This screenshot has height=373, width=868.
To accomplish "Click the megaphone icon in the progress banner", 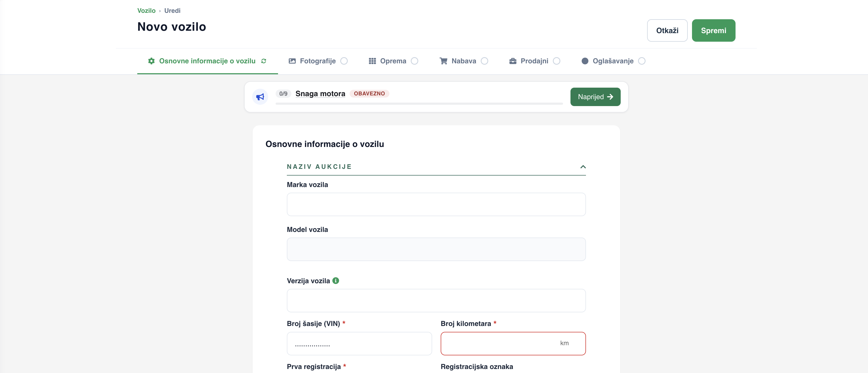I will pos(260,97).
